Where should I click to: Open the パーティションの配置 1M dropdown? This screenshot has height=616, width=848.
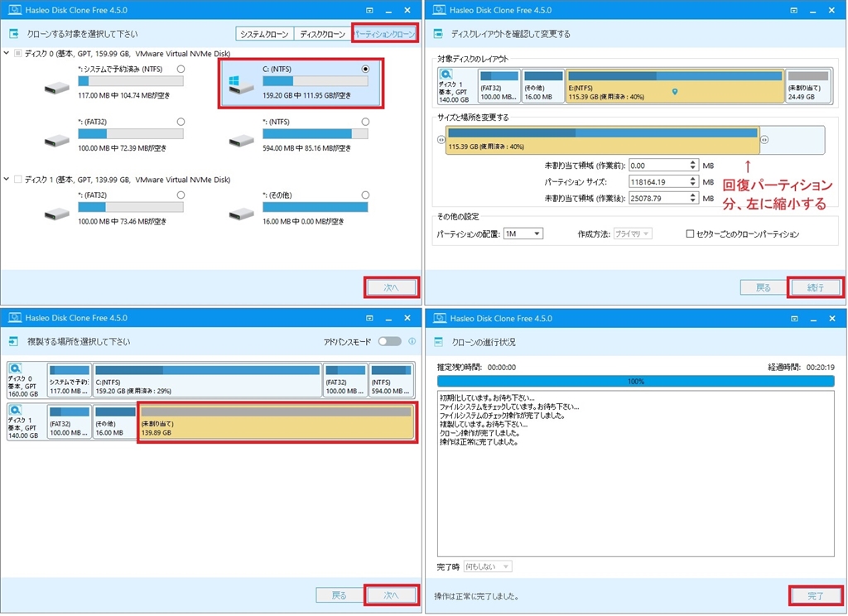coord(523,233)
